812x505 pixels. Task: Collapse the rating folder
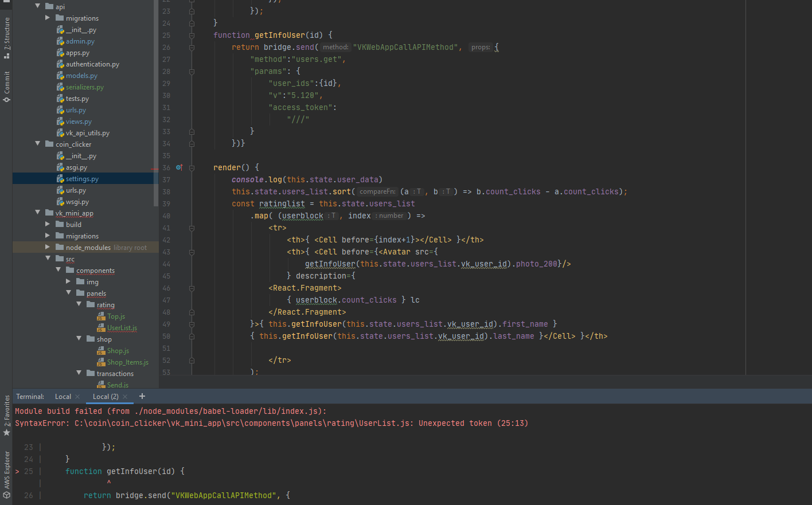79,304
